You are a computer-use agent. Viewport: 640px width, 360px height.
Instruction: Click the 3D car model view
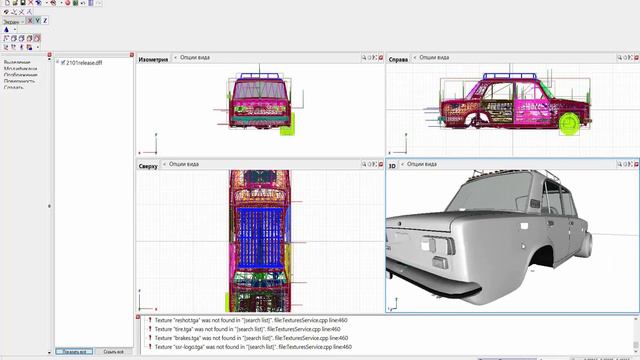click(512, 241)
